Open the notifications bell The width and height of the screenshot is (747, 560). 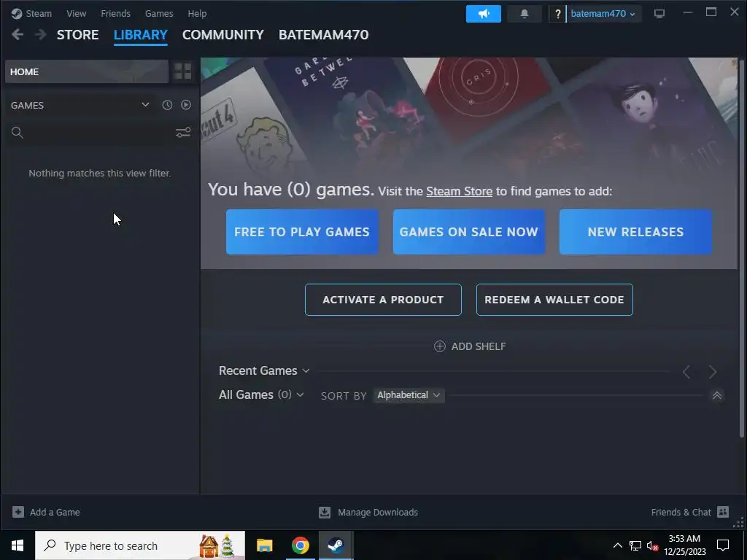(x=524, y=14)
